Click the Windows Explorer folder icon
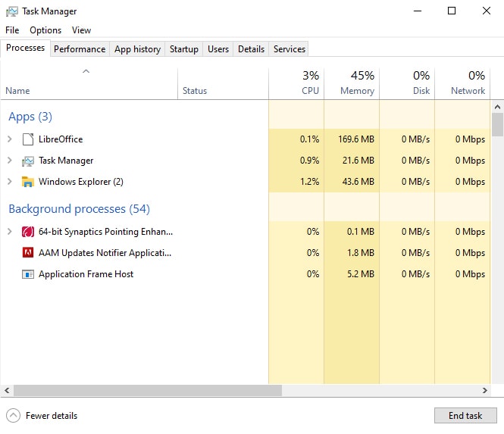Screen dimensions: 504x434 coord(28,182)
